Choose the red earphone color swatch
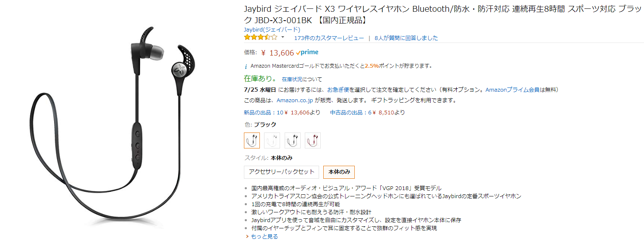Image resolution: width=644 pixels, height=241 pixels. (x=313, y=140)
